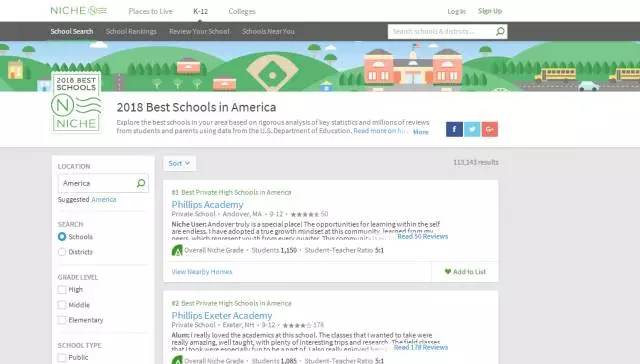Check the Middle grade level box
The width and height of the screenshot is (640, 364).
pyautogui.click(x=62, y=305)
